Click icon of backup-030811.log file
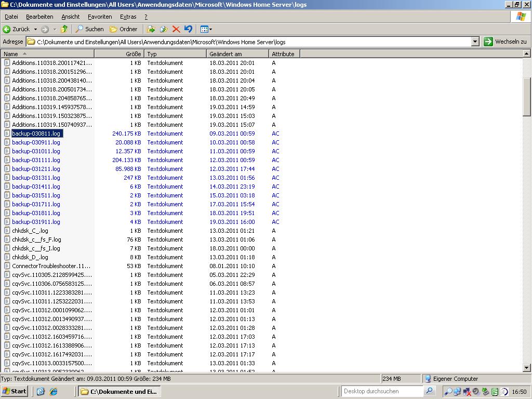 (x=7, y=134)
